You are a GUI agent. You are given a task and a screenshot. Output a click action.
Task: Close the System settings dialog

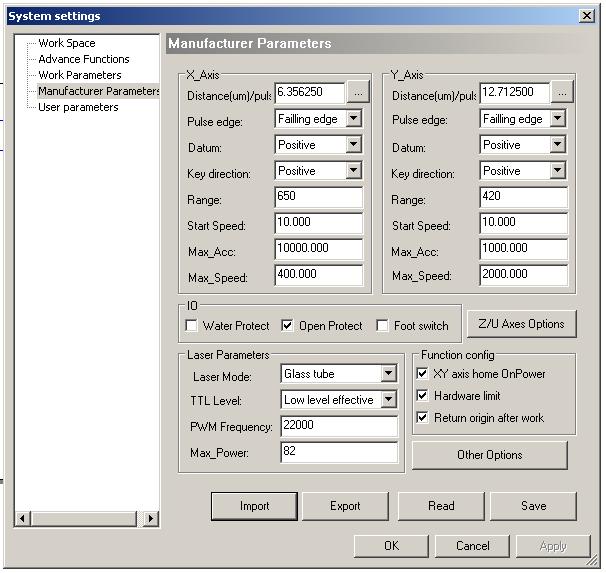(587, 16)
